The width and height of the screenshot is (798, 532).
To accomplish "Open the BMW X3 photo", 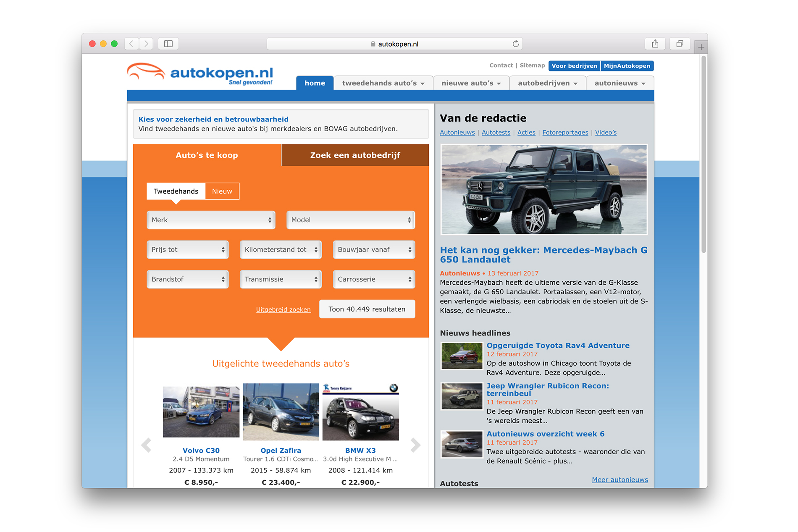I will click(360, 412).
